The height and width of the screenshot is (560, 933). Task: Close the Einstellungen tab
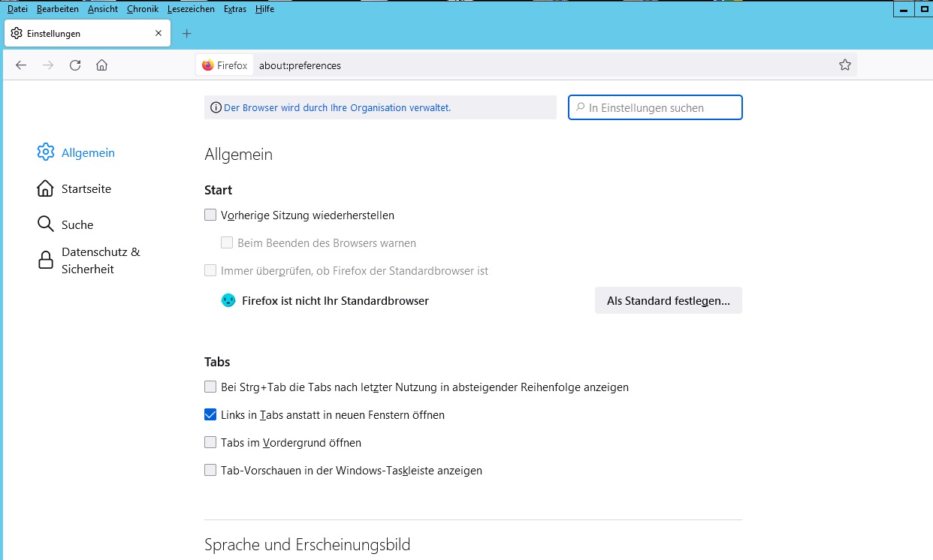click(x=159, y=34)
